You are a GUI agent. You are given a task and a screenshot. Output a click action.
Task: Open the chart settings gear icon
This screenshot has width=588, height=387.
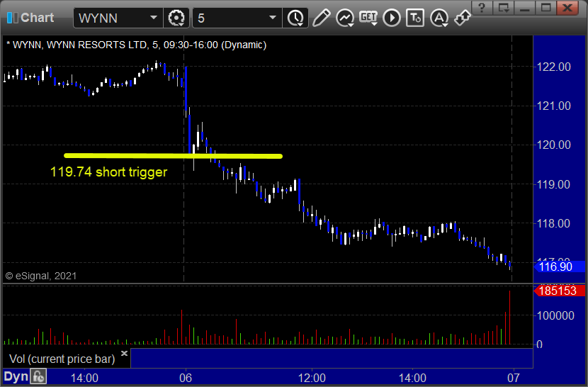tap(176, 18)
